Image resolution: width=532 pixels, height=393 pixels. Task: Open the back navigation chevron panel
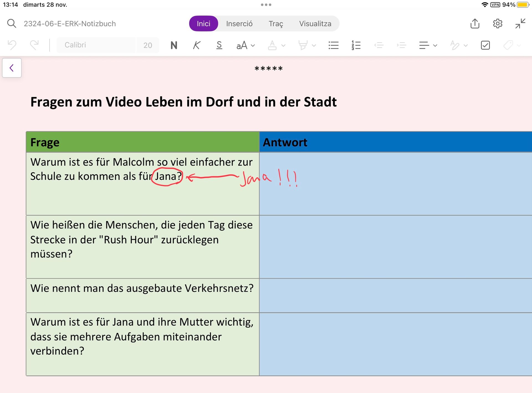pos(12,68)
